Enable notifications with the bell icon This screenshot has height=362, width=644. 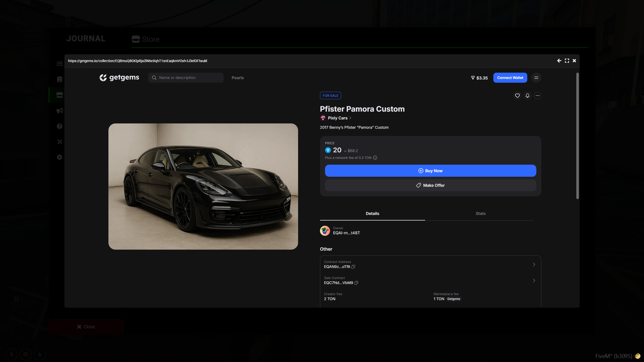point(527,96)
